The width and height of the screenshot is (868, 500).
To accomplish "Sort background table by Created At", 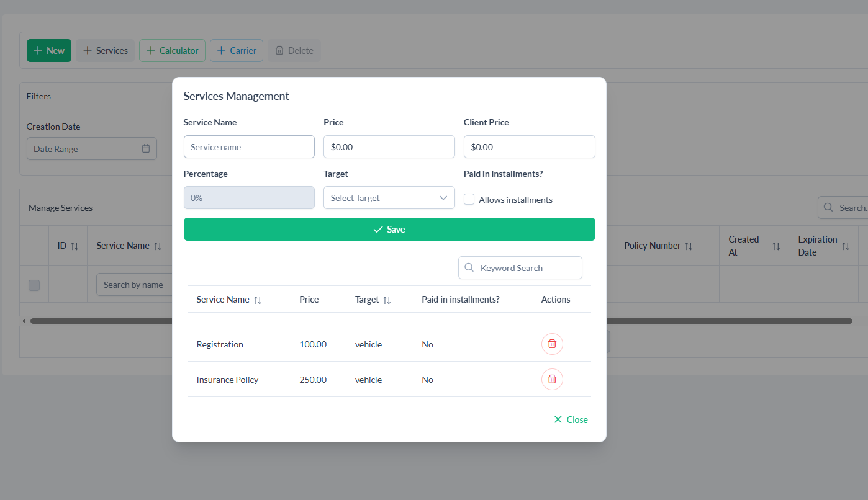I will [x=775, y=246].
